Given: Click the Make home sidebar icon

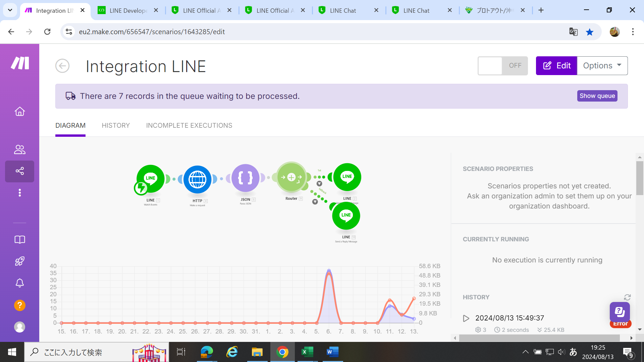Looking at the screenshot, I should coord(19,111).
